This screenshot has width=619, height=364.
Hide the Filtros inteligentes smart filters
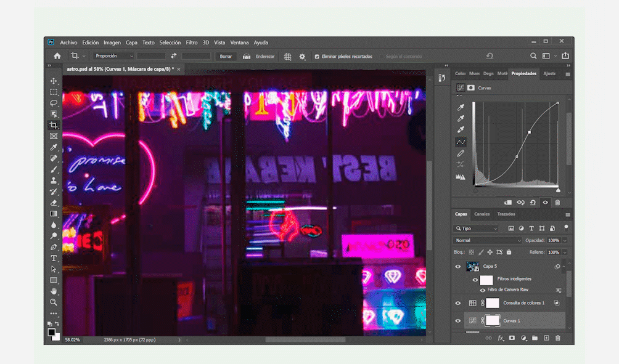tap(475, 280)
